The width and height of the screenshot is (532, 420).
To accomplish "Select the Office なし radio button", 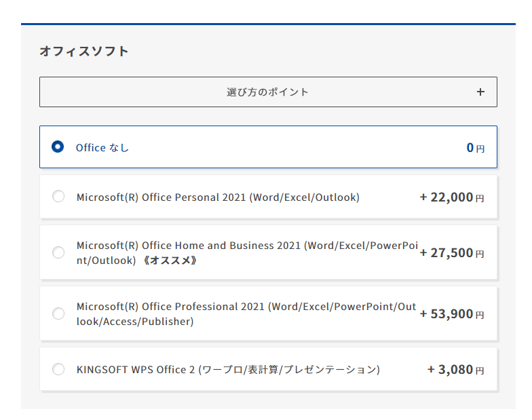I will click(58, 147).
